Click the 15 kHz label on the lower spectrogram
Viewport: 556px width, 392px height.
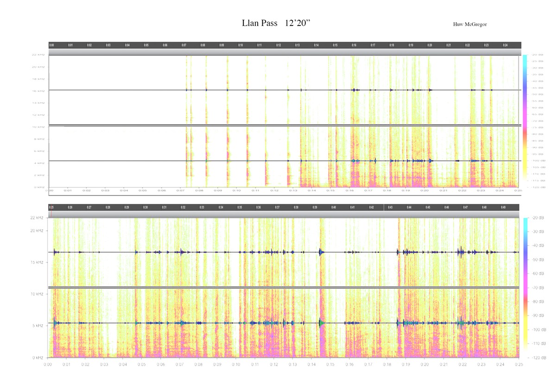(x=37, y=262)
